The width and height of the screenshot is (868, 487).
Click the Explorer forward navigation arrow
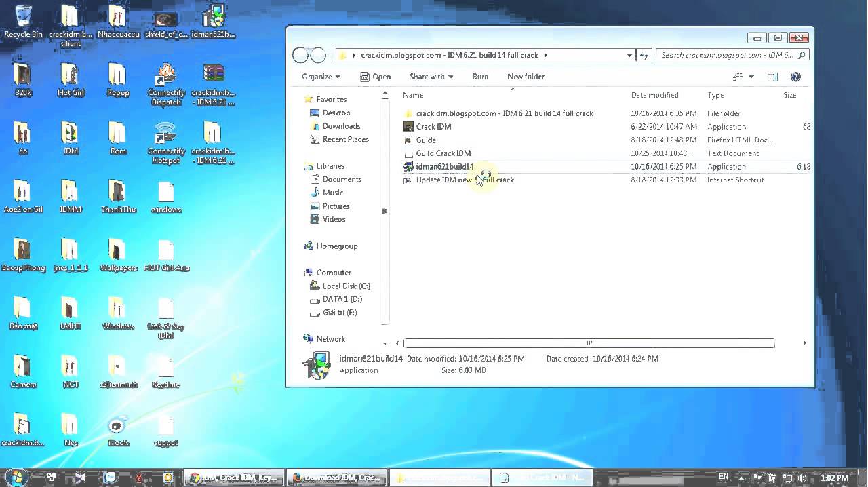318,55
